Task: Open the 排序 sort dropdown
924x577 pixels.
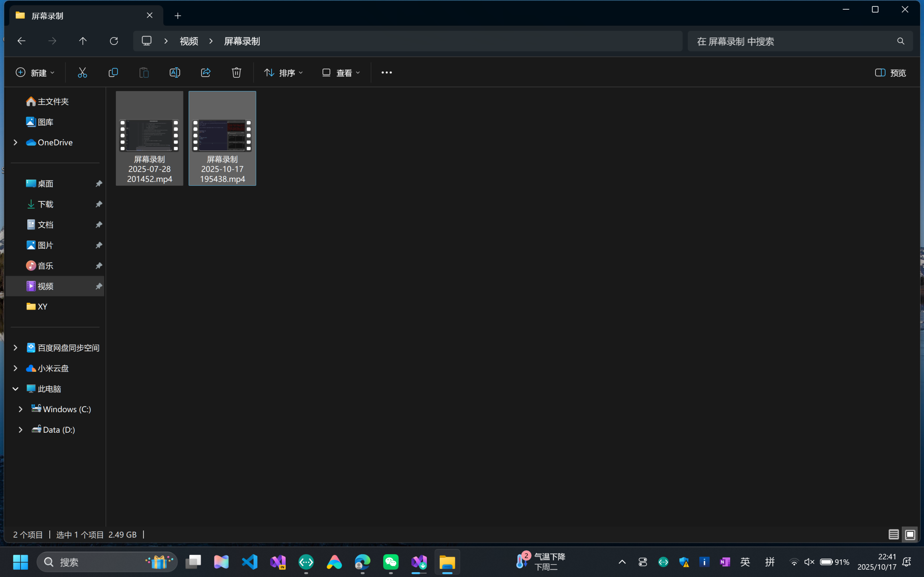Action: point(283,73)
